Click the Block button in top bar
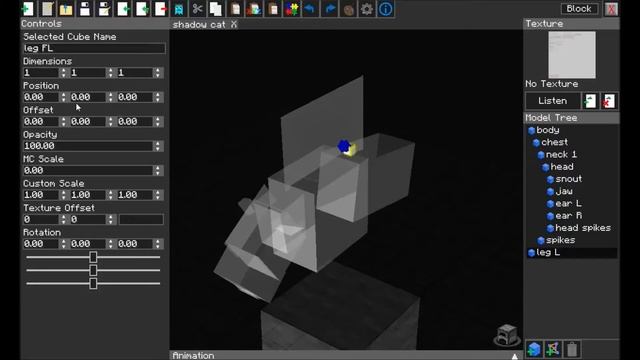This screenshot has width=640, height=360. pyautogui.click(x=579, y=9)
